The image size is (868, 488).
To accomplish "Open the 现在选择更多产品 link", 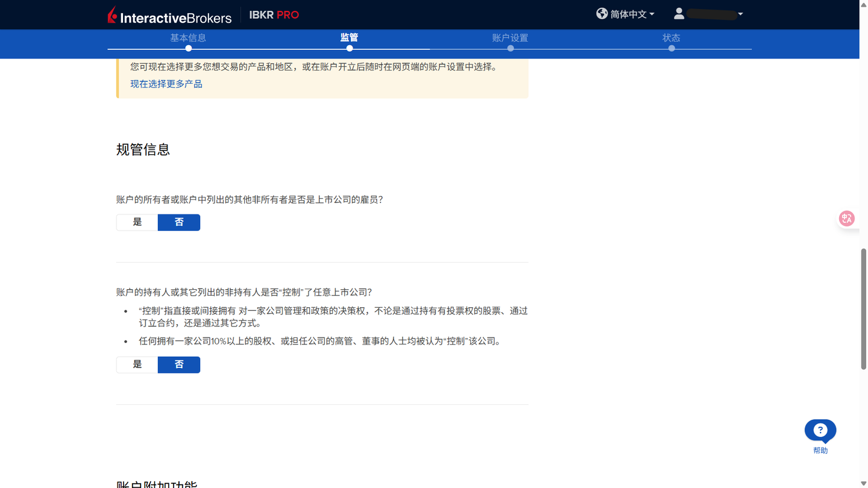I will [167, 84].
